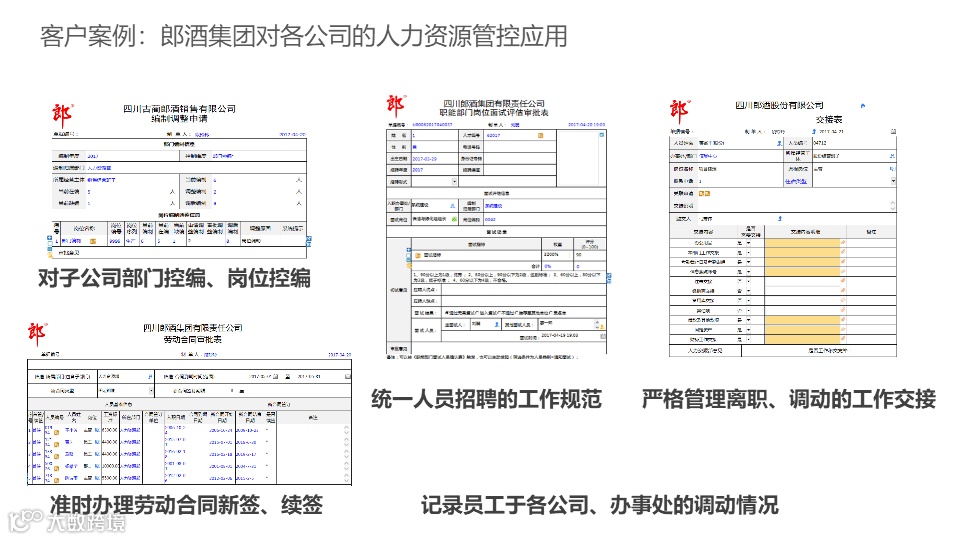Click the blue person-picker icon in 入职部门 field
This screenshot has width=960, height=540.
click(x=452, y=206)
